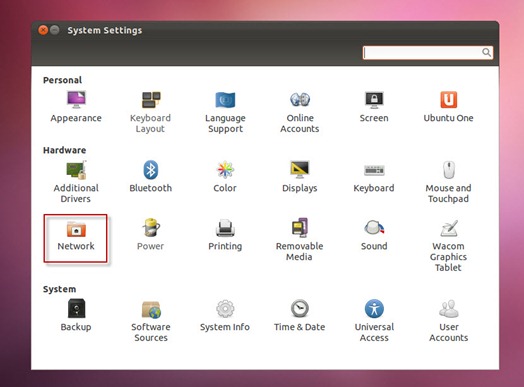
Task: Open the Color settings icon
Action: coord(225,170)
